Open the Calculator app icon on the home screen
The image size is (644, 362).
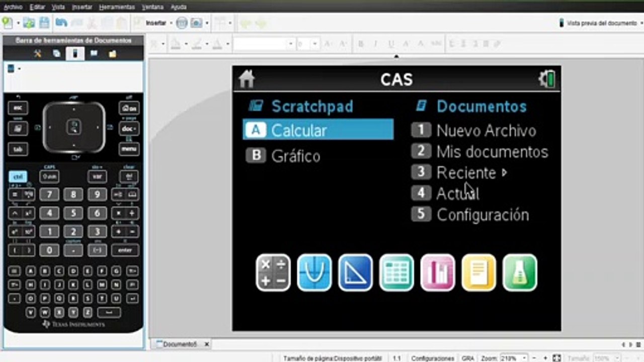pyautogui.click(x=273, y=273)
